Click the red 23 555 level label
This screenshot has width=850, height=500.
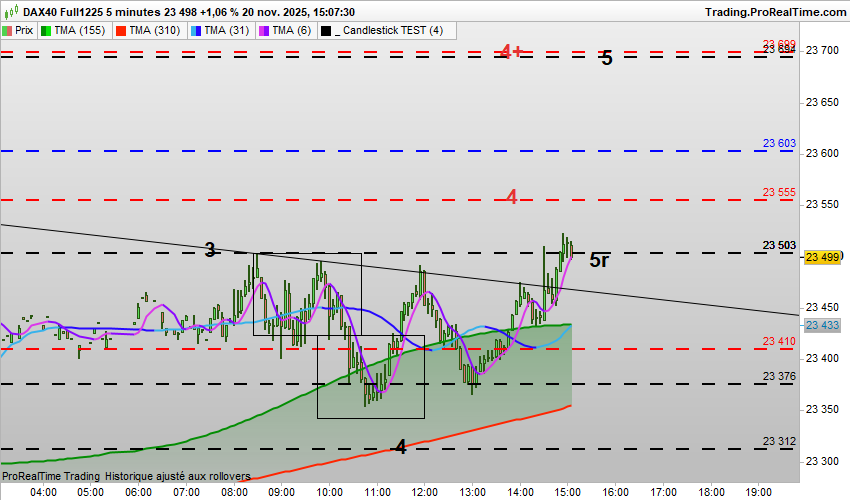click(779, 193)
